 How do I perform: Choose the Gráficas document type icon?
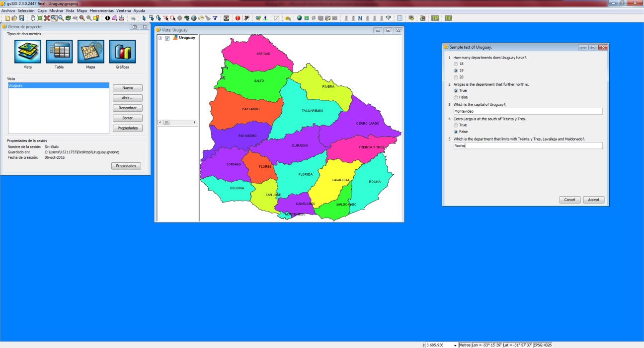[x=122, y=52]
